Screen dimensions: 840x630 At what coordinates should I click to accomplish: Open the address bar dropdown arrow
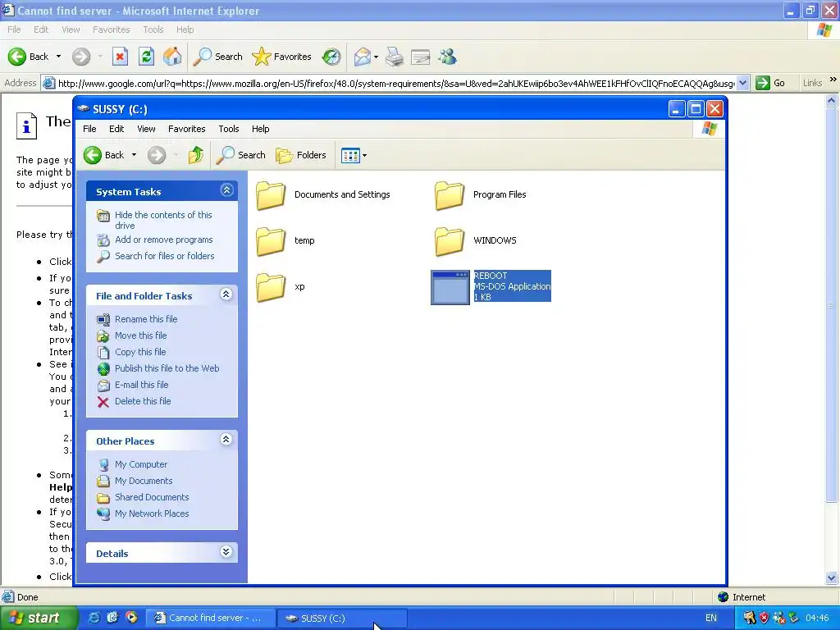pyautogui.click(x=742, y=83)
